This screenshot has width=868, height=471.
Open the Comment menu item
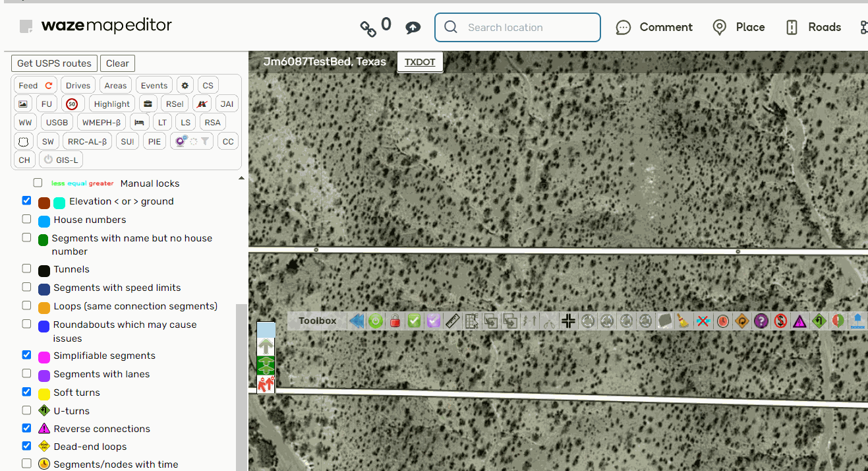654,27
